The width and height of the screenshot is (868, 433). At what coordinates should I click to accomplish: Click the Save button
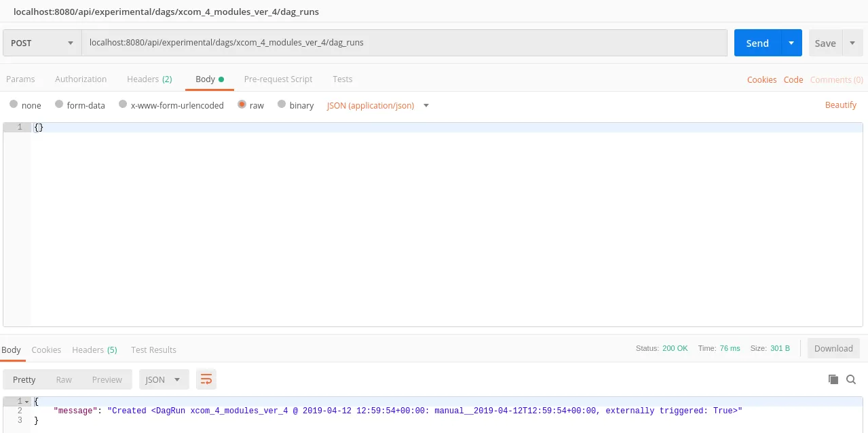825,43
